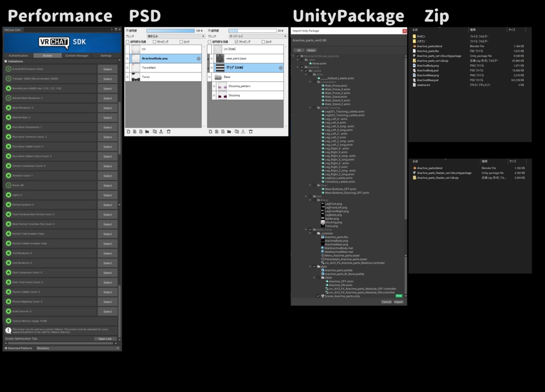Collapse the Locomotion folder tree node
The image size is (545, 392).
click(310, 82)
